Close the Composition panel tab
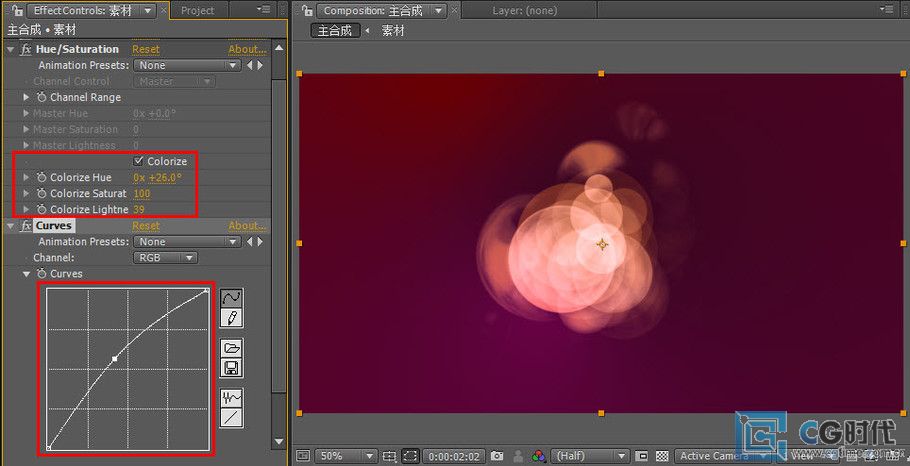 click(453, 10)
